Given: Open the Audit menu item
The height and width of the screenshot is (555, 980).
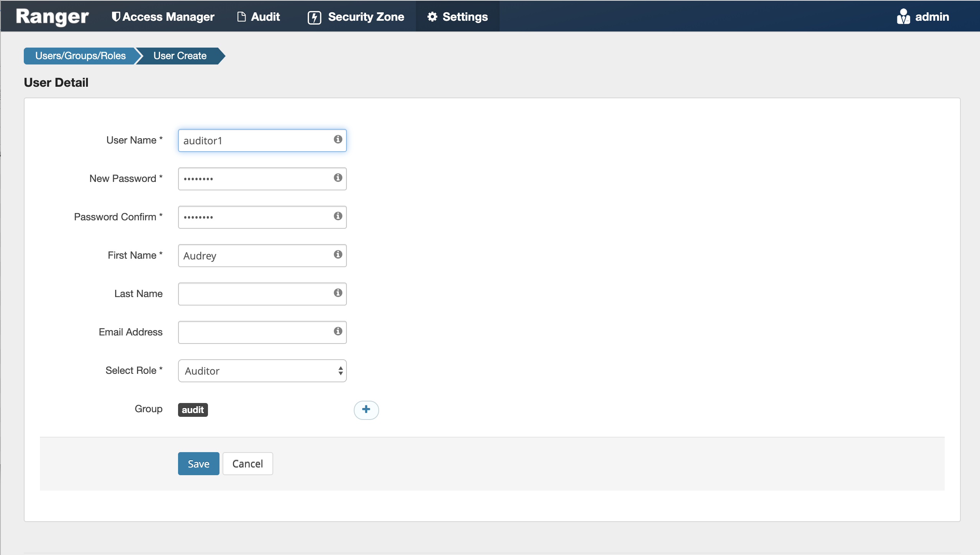Looking at the screenshot, I should 259,17.
